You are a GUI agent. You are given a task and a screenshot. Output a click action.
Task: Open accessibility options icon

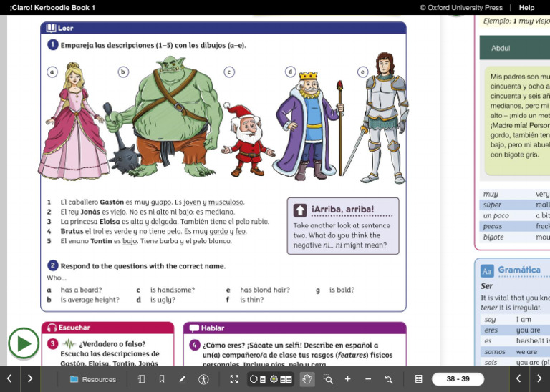203,379
